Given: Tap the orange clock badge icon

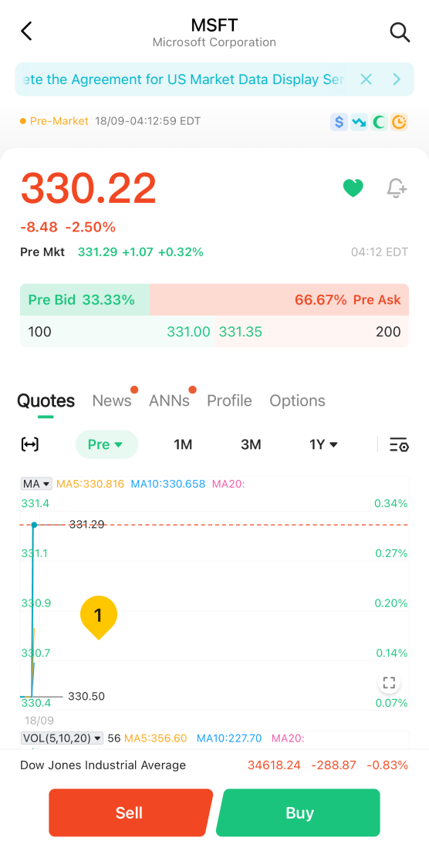Looking at the screenshot, I should [399, 122].
